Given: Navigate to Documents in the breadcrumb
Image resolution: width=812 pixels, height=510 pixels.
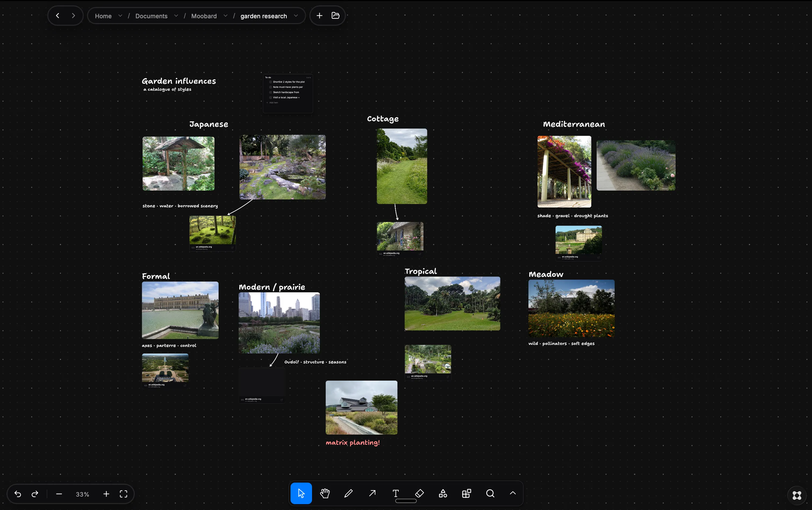Looking at the screenshot, I should tap(151, 16).
